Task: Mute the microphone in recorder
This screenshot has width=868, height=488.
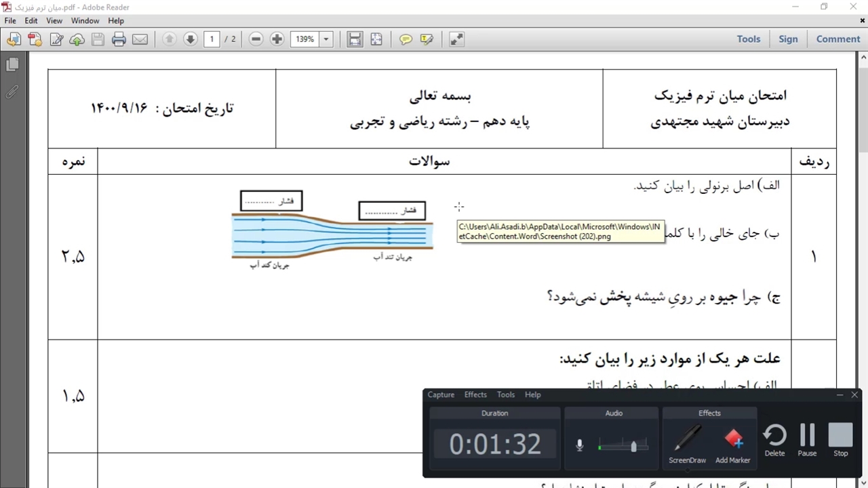Action: [x=579, y=445]
